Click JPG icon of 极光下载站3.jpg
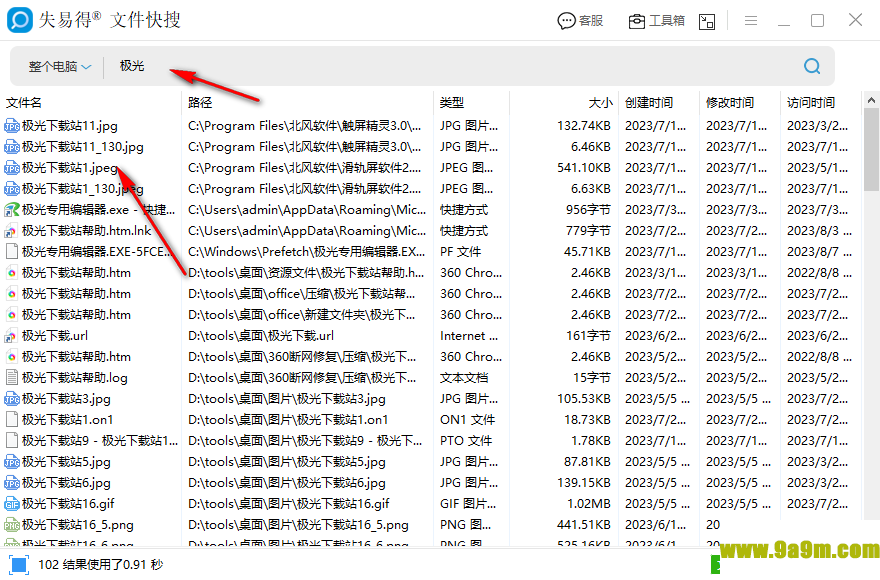The image size is (880, 580). pyautogui.click(x=12, y=399)
